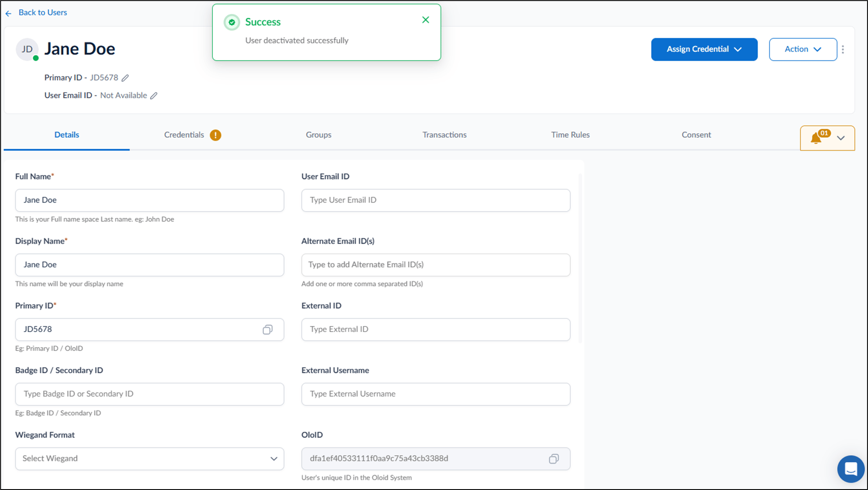This screenshot has height=490, width=868.
Task: Open the Time Rules tab
Action: click(570, 135)
